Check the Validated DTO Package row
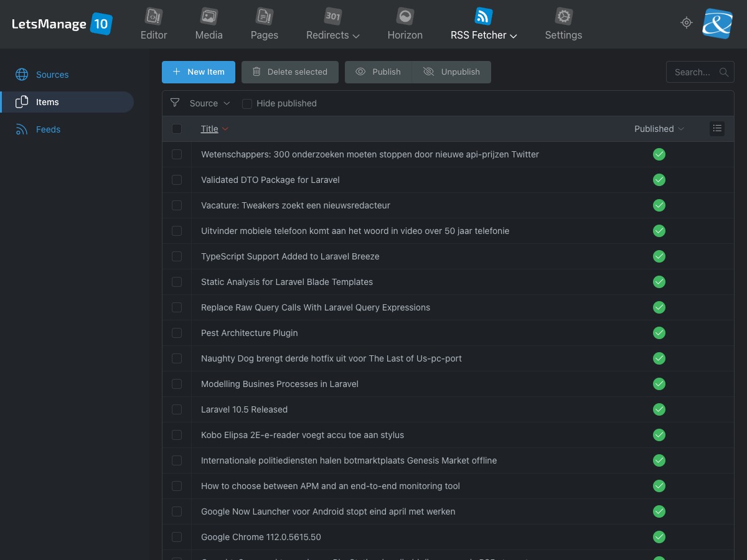The width and height of the screenshot is (747, 560). (x=177, y=180)
